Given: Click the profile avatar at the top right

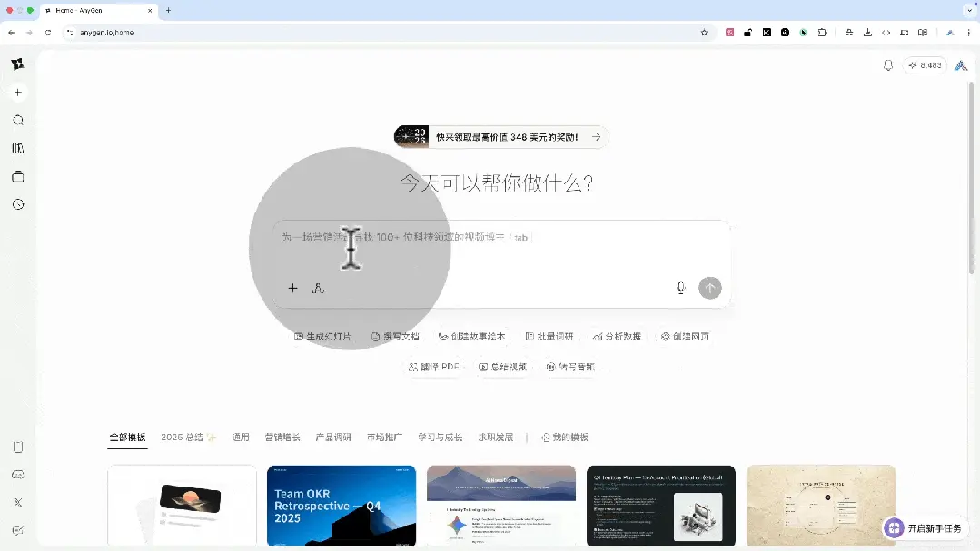Looking at the screenshot, I should coord(961,64).
